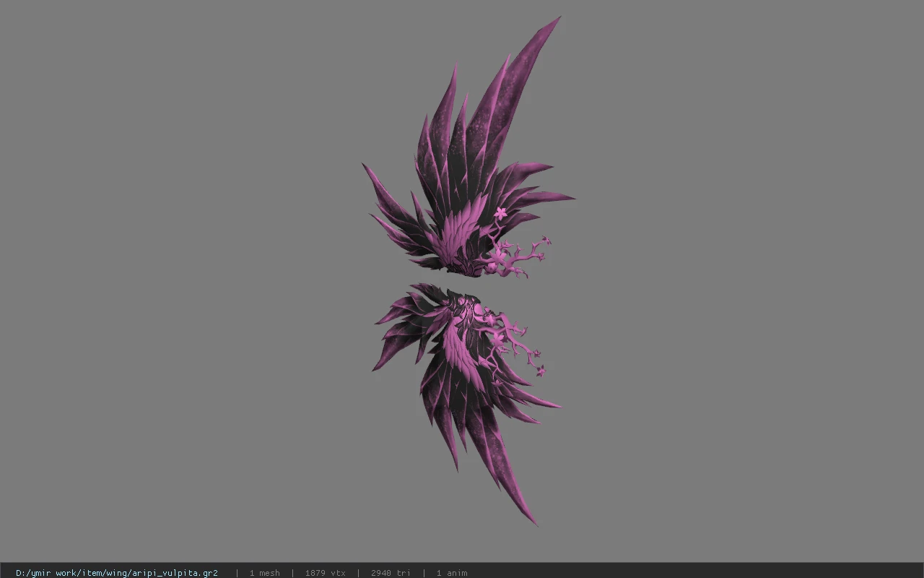Screen dimensions: 924x578
Task: Click the file path aripi_vulpita.gr2 in status bar
Action: point(117,573)
